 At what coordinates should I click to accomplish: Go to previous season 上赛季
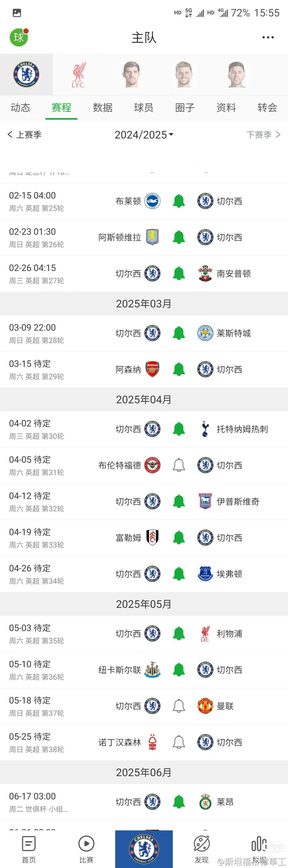coord(24,135)
